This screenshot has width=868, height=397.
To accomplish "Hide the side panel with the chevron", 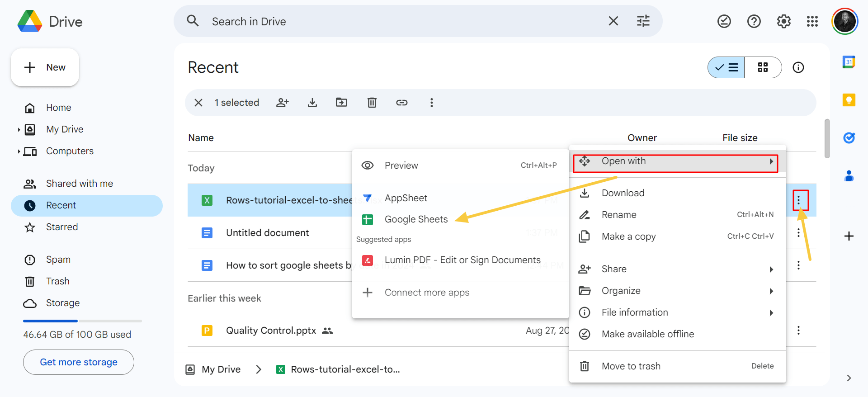I will [849, 378].
